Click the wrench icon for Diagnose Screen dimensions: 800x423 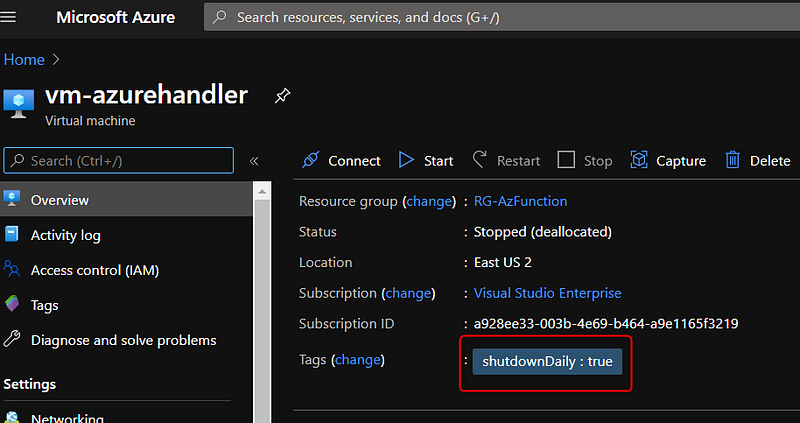12,339
